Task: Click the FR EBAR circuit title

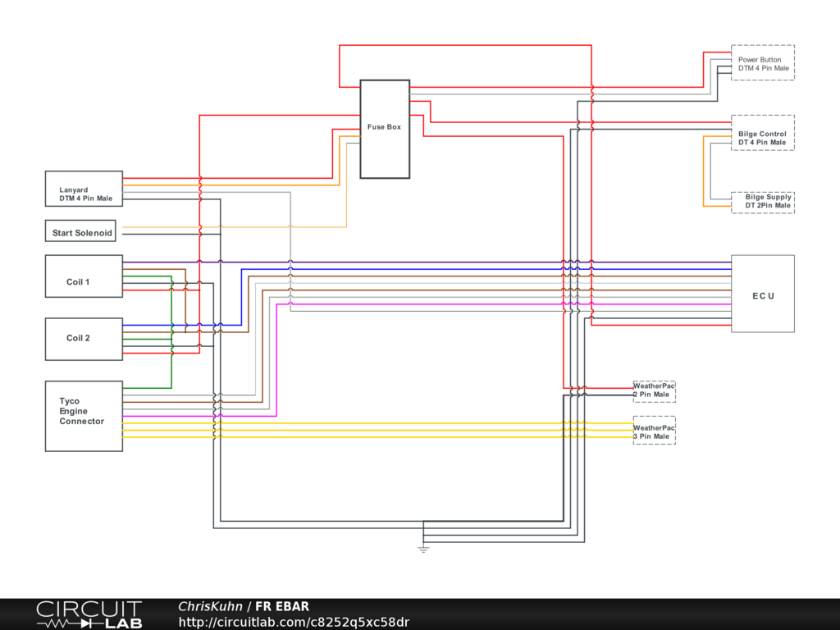Action: (282, 606)
